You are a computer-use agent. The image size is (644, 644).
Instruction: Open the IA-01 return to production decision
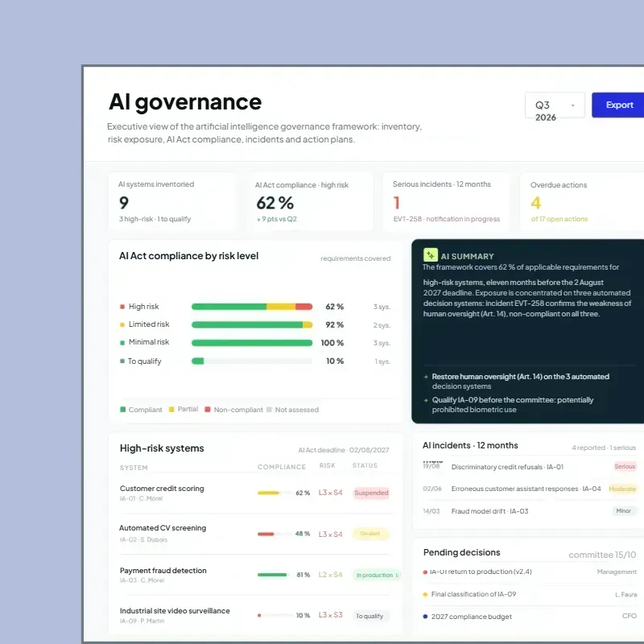tap(530, 572)
